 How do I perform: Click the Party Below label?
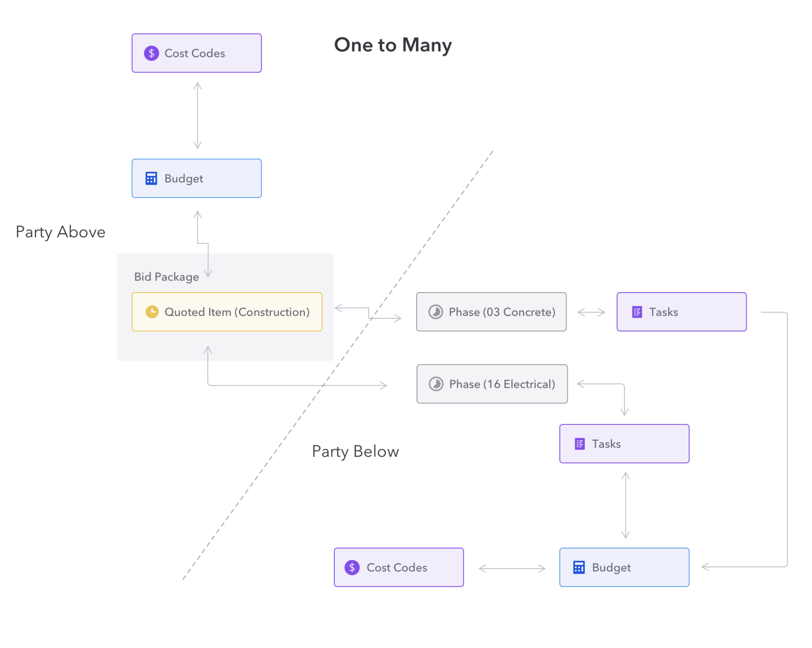coord(355,452)
